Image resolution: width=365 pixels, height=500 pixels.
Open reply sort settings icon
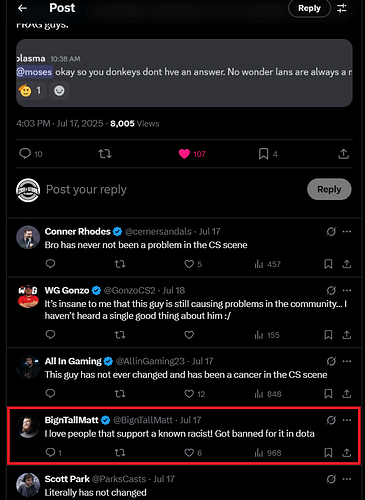pos(342,8)
